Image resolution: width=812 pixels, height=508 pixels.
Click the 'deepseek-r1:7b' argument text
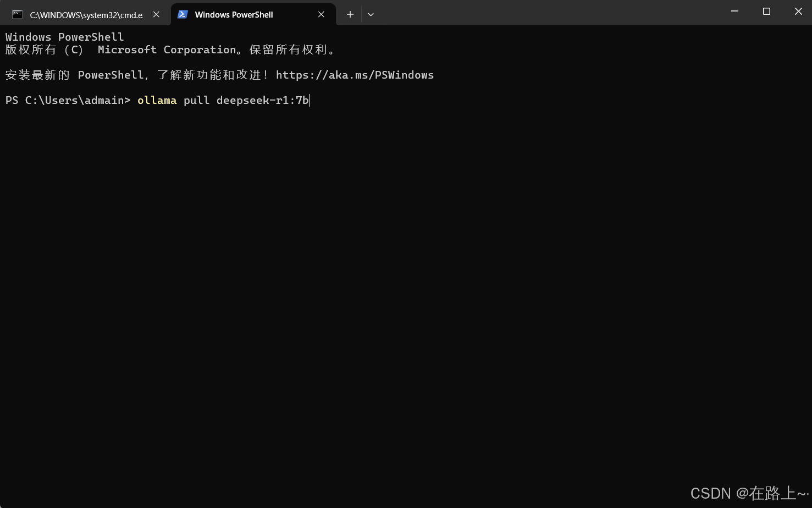(x=262, y=100)
